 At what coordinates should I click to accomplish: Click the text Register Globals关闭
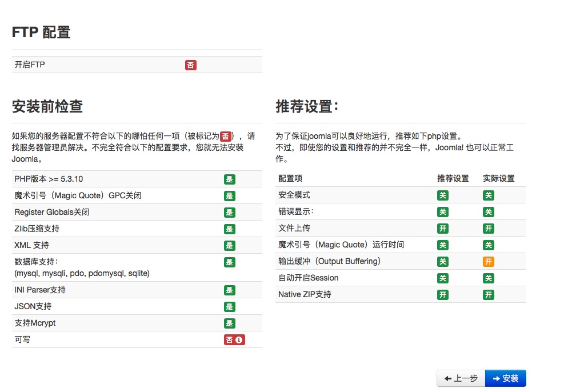coord(52,212)
